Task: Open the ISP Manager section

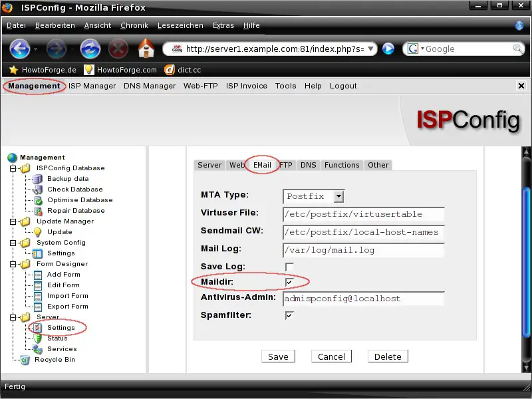Action: (92, 86)
